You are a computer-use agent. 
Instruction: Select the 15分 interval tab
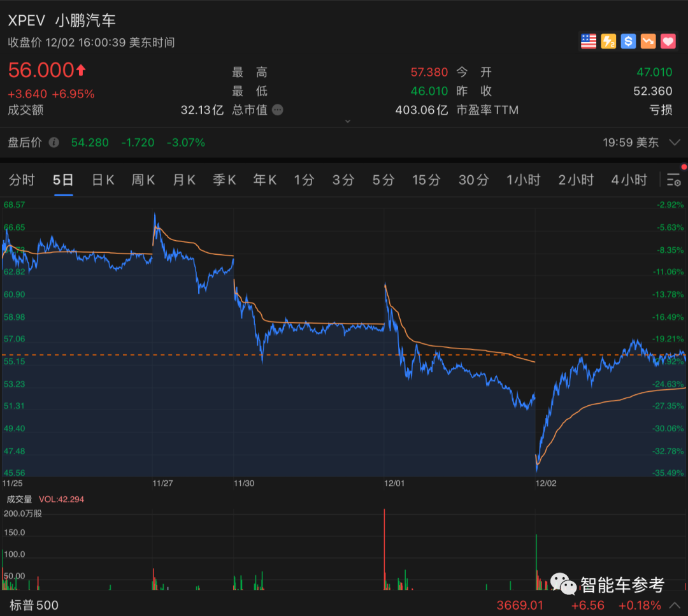426,180
